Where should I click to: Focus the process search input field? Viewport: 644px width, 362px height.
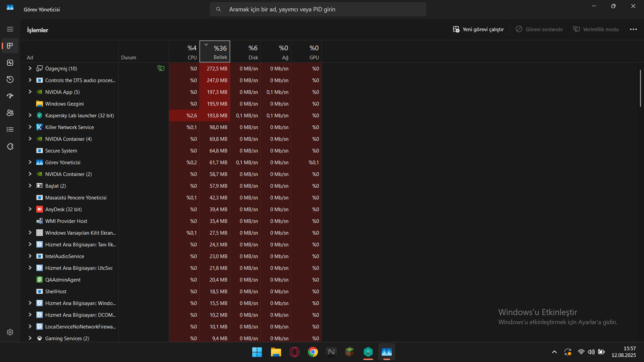click(318, 9)
